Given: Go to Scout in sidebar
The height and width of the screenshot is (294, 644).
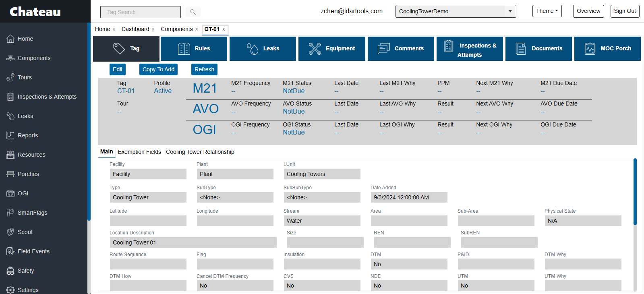Looking at the screenshot, I should pos(25,232).
